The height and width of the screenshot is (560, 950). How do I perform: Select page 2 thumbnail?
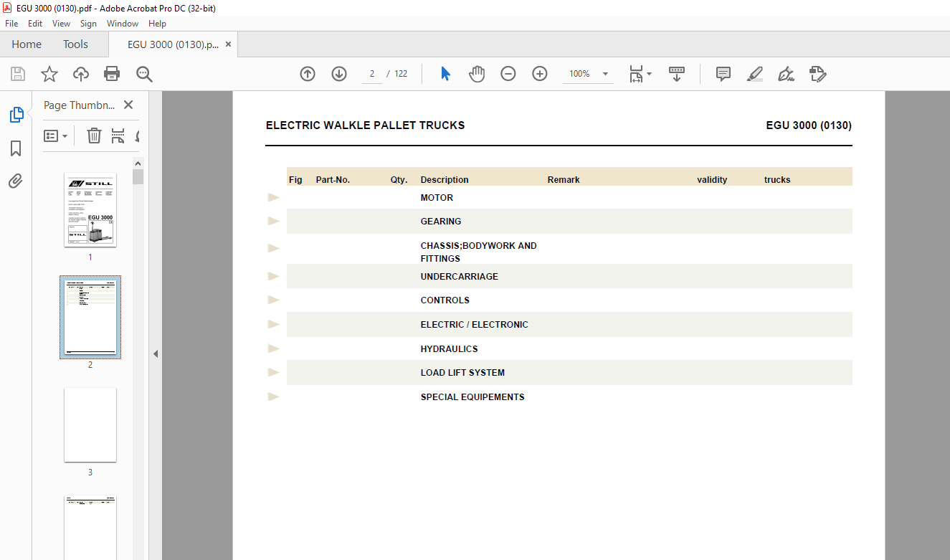point(90,317)
